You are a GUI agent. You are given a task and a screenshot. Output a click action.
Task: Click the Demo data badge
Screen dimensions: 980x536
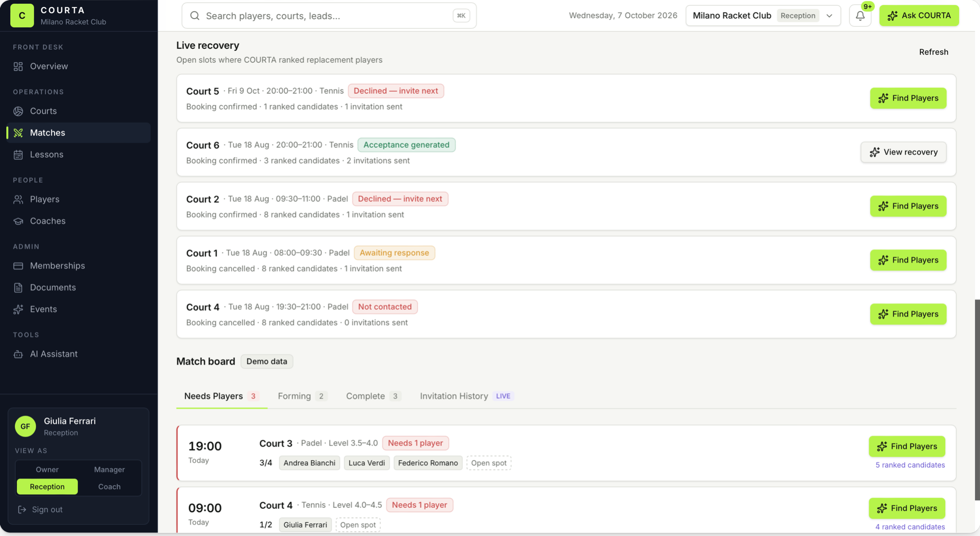[267, 361]
